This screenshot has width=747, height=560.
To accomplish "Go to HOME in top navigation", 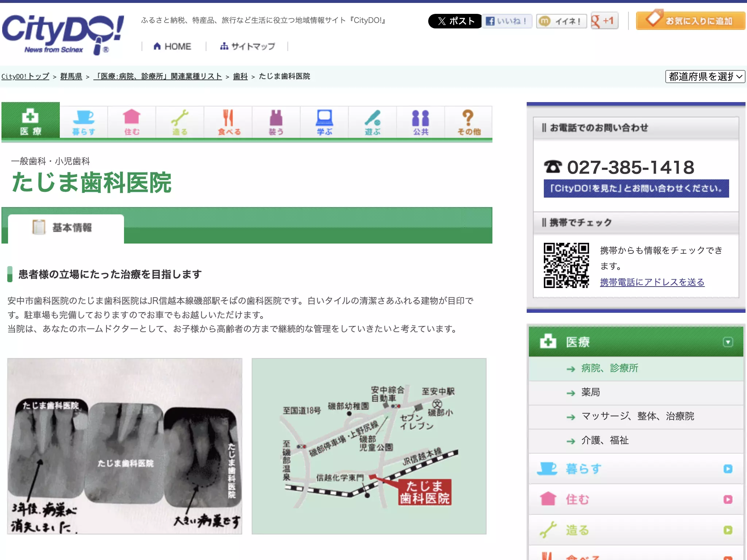I will 173,46.
